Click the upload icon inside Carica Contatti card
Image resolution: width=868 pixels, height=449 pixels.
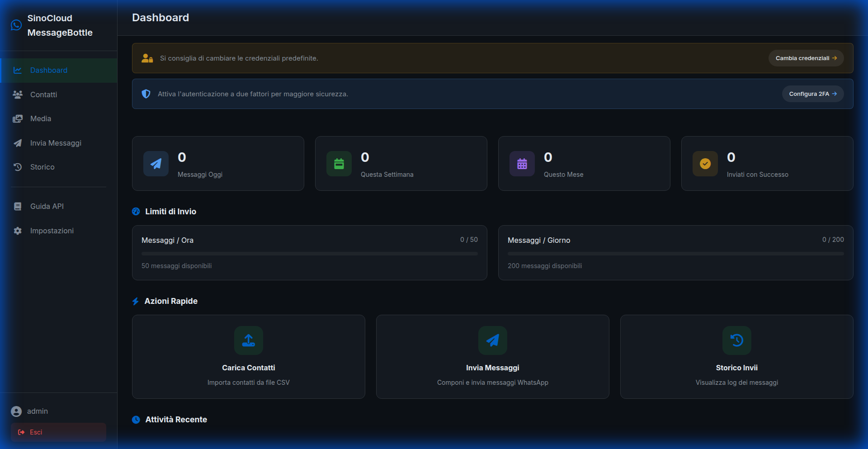coord(248,340)
